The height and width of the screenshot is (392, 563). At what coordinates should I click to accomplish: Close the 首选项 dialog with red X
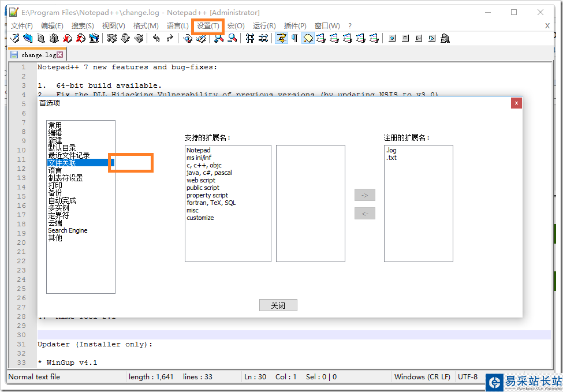click(516, 103)
